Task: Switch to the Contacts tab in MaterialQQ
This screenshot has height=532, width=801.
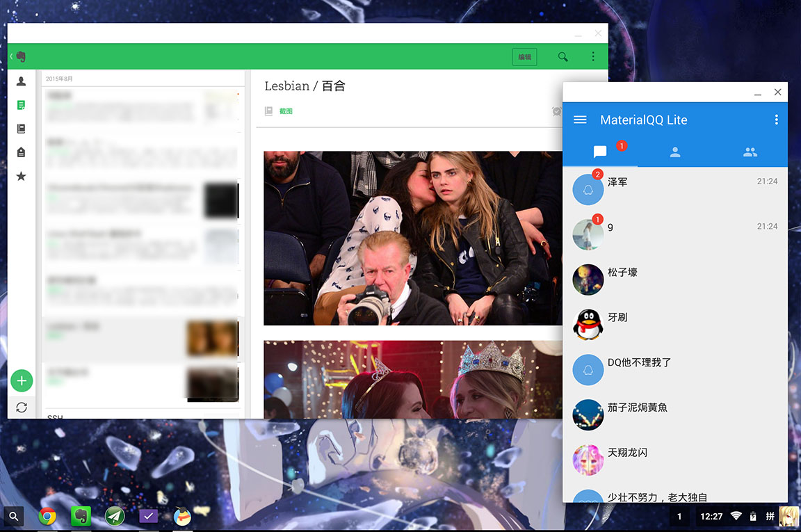Action: (674, 152)
